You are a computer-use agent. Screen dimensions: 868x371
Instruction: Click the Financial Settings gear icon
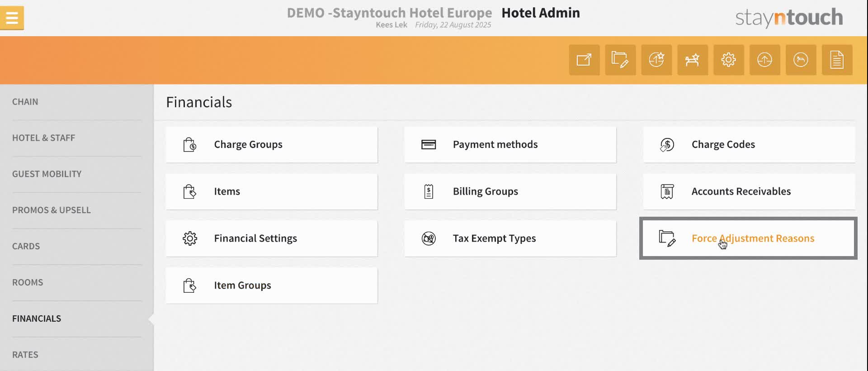(x=190, y=238)
